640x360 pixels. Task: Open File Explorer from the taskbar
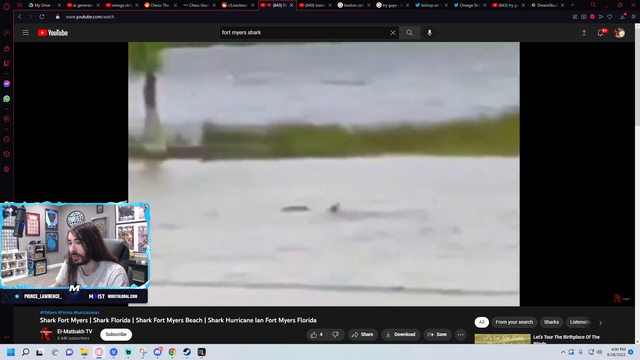tap(84, 352)
